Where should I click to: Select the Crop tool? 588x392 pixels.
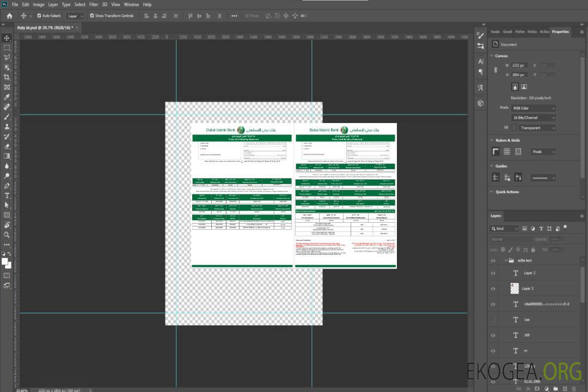coord(7,77)
